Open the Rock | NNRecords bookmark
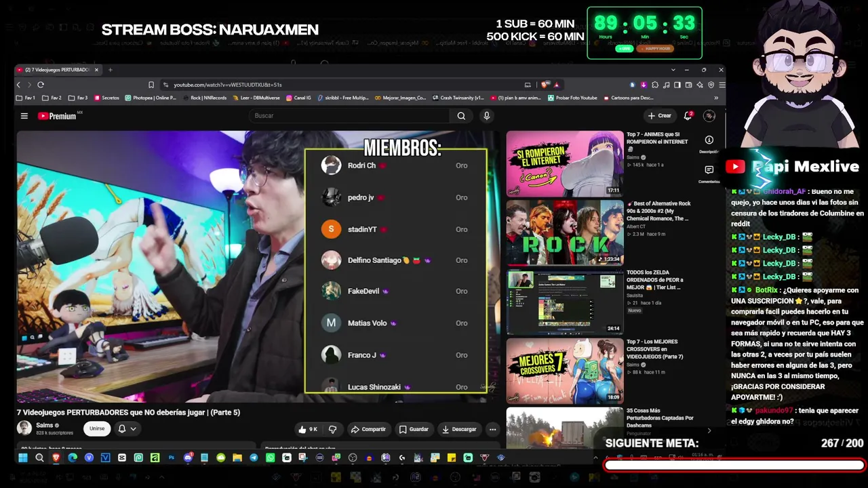The height and width of the screenshot is (488, 868). [205, 98]
